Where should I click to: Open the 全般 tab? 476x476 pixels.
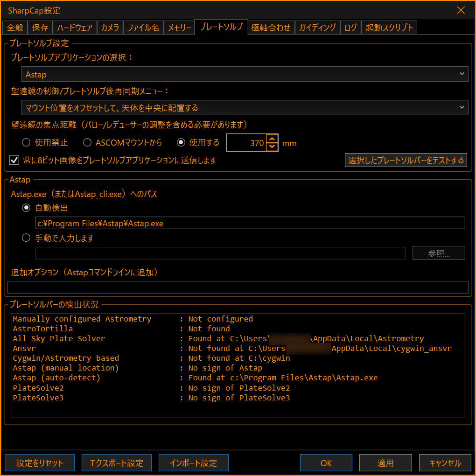tap(15, 28)
